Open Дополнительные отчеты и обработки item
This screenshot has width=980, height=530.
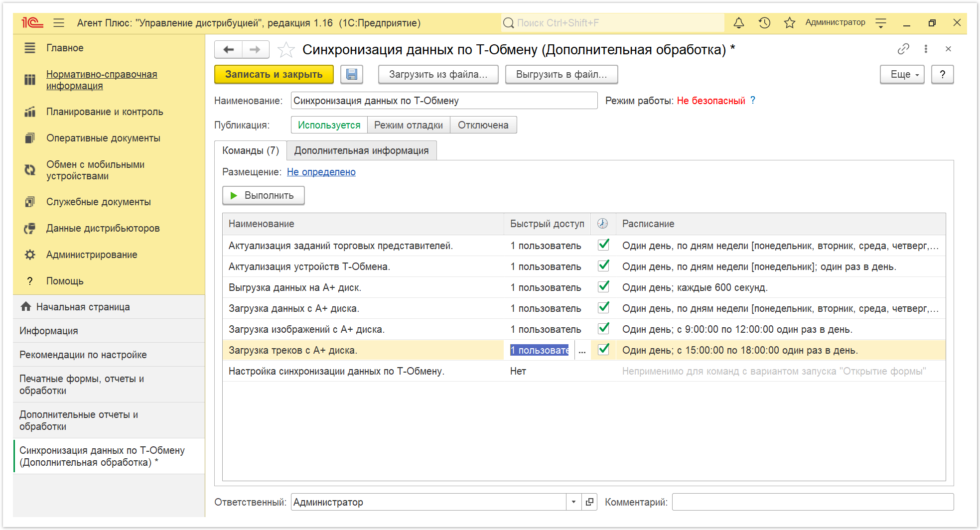click(109, 420)
